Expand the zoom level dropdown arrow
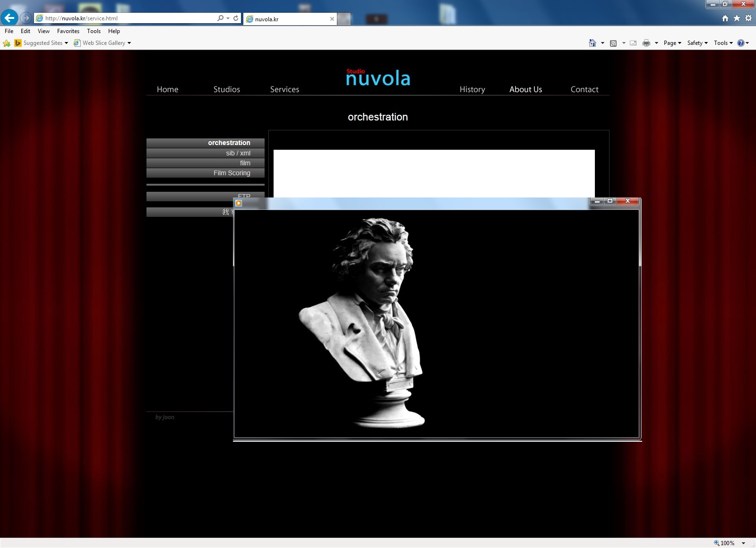This screenshot has height=548, width=756. click(x=744, y=543)
